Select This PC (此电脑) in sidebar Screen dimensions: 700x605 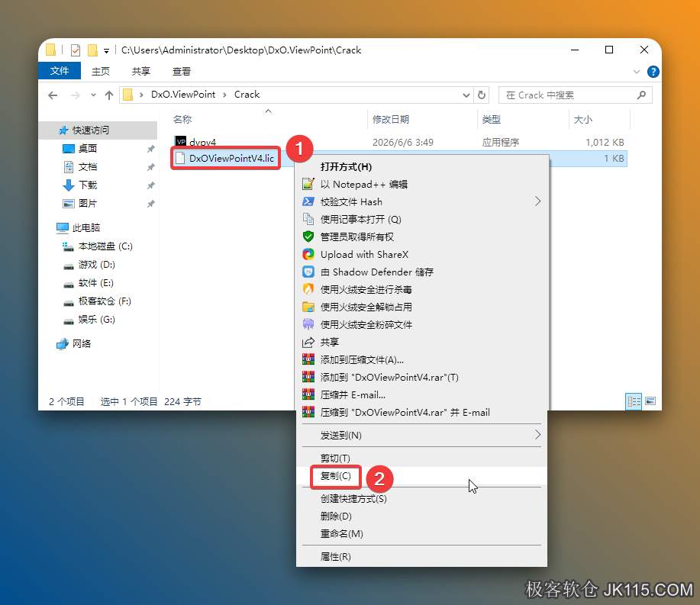coord(86,227)
